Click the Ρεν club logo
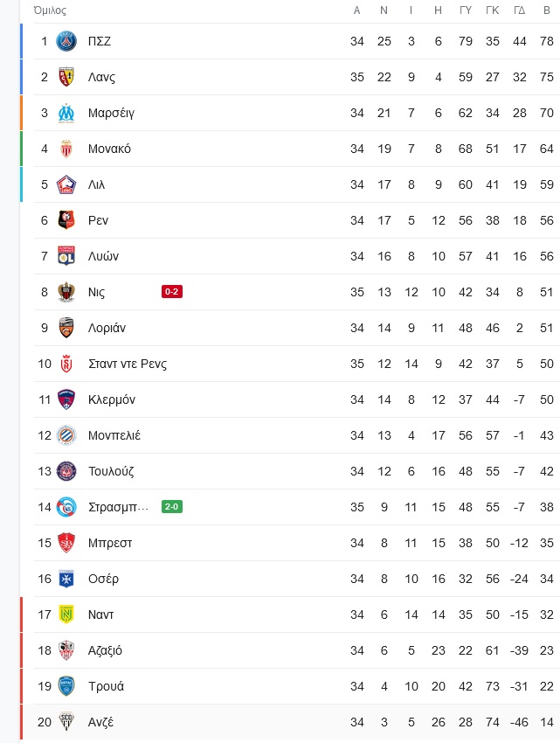The width and height of the screenshot is (560, 743). pos(66,220)
